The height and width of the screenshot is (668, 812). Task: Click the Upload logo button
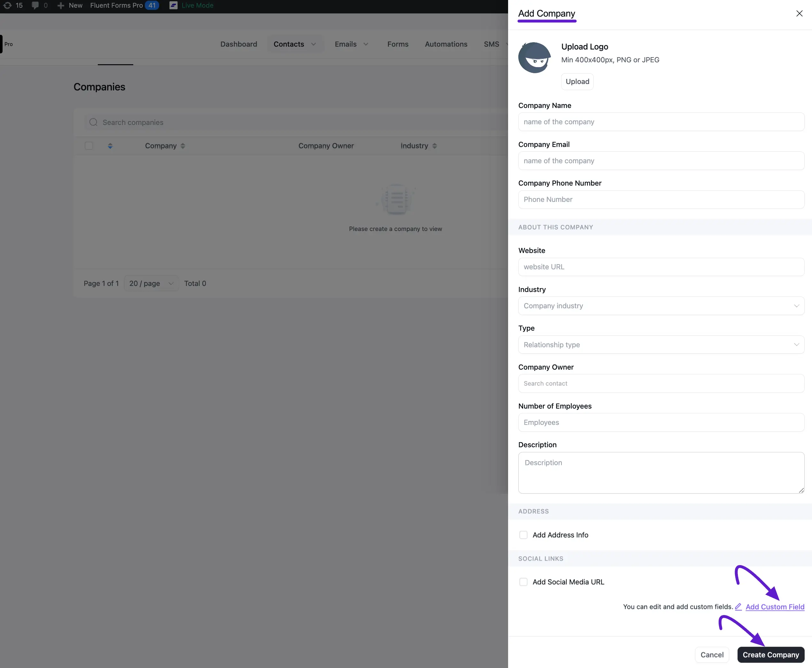coord(577,81)
